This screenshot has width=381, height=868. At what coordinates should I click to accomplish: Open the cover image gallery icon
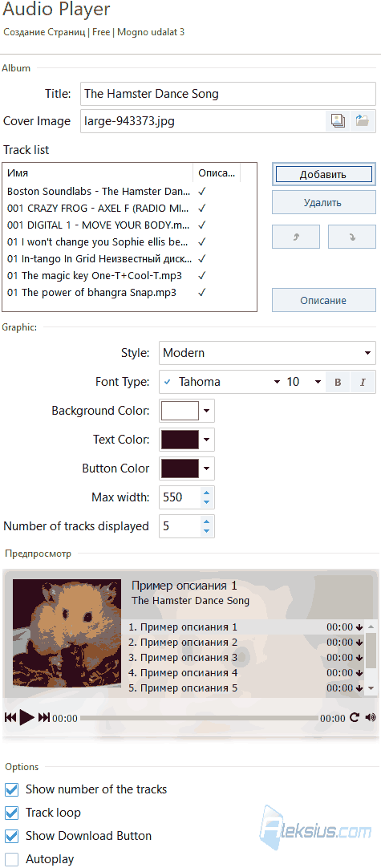point(338,121)
